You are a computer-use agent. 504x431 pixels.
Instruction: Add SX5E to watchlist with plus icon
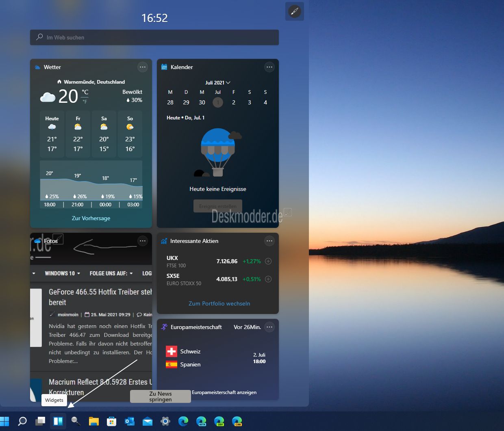tap(268, 279)
